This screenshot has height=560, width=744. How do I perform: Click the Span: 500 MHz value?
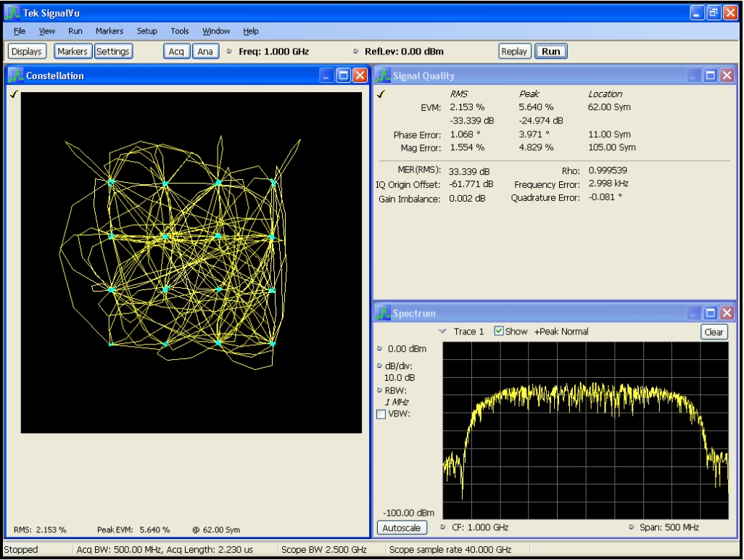pyautogui.click(x=669, y=527)
